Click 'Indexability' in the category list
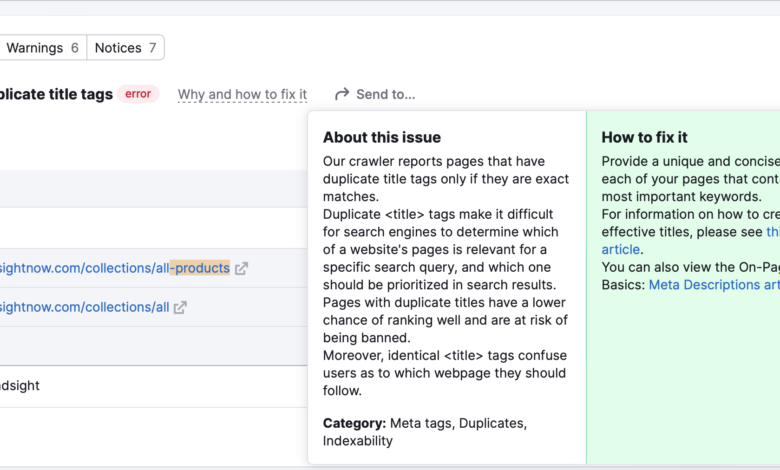 [x=358, y=441]
